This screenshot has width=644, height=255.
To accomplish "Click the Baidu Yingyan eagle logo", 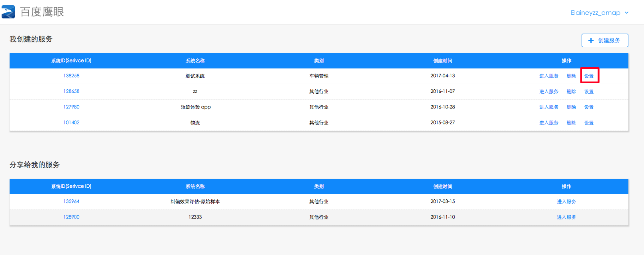I will [8, 12].
